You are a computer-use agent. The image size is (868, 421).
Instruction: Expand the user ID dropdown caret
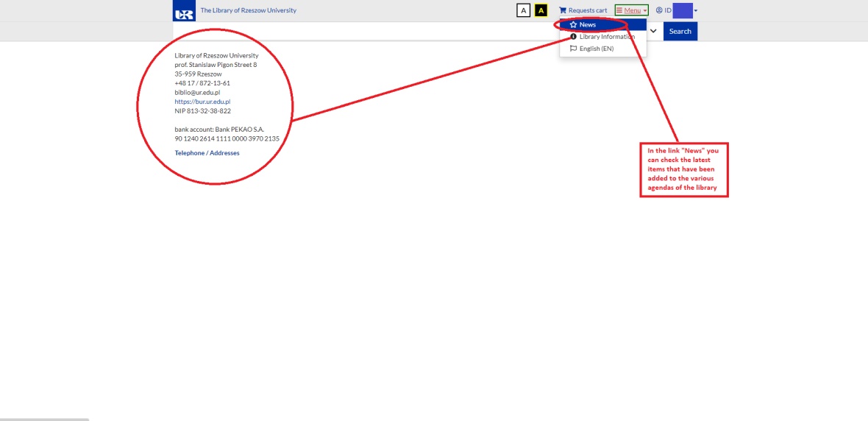[696, 10]
